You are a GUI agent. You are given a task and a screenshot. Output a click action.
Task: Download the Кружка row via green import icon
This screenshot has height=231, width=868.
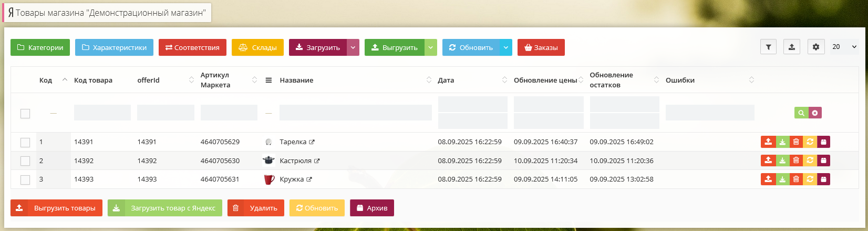coord(782,179)
